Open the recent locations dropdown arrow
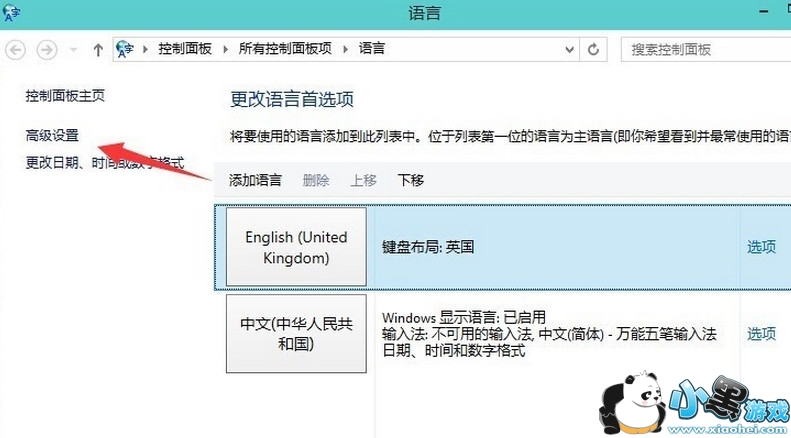 74,49
